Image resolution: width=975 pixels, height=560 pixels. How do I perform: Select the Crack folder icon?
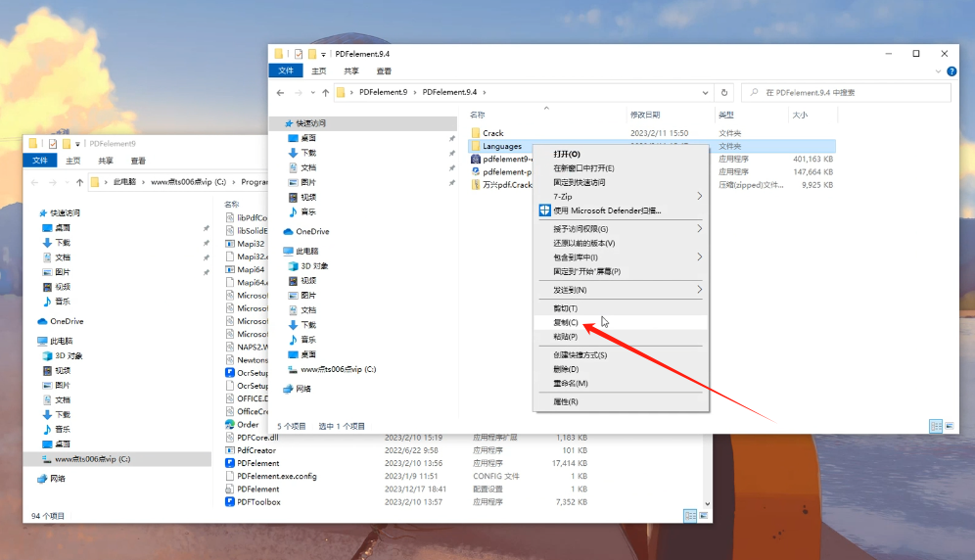click(476, 133)
